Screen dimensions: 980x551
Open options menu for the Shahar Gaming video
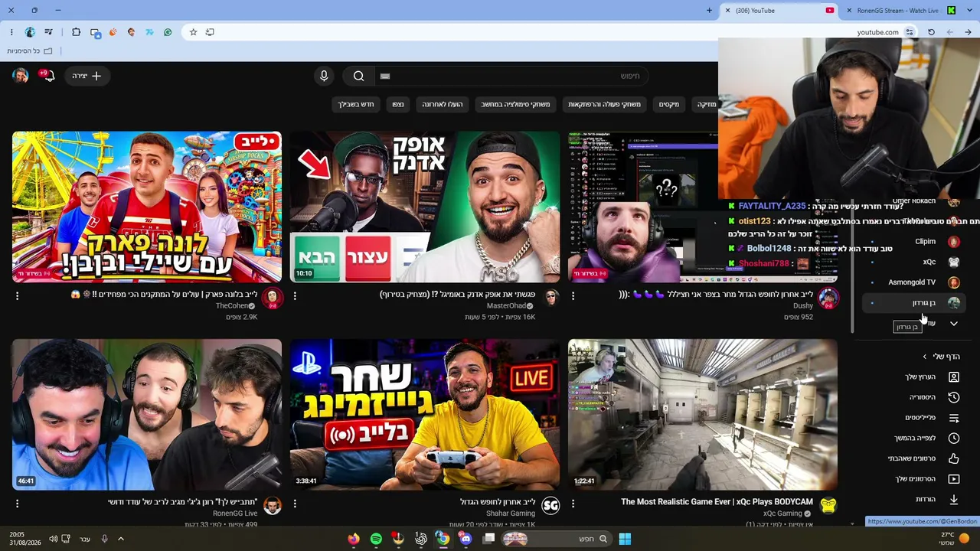[x=295, y=504]
